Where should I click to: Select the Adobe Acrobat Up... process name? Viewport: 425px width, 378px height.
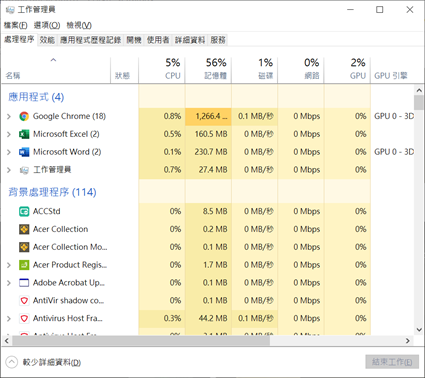tap(69, 283)
